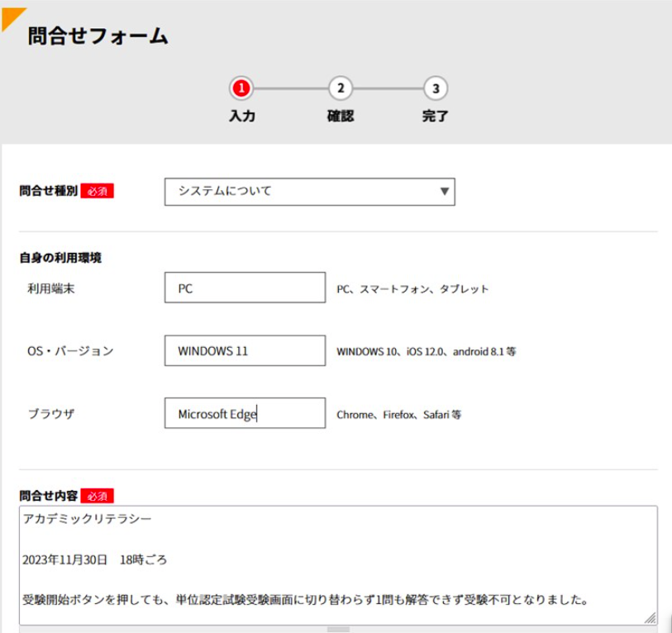Click the OS・バージョン field with WINDOWS 11
Image resolution: width=672 pixels, height=633 pixels.
(x=245, y=350)
